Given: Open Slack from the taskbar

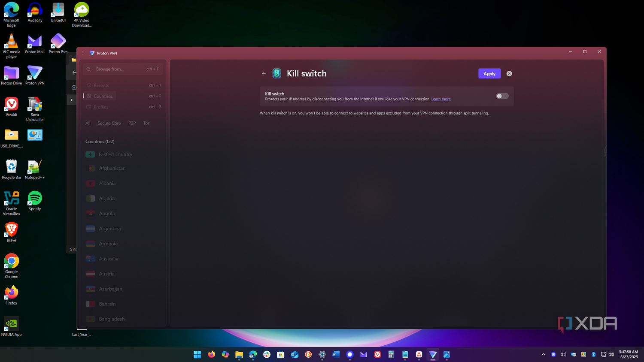Looking at the screenshot, I should click(267, 354).
